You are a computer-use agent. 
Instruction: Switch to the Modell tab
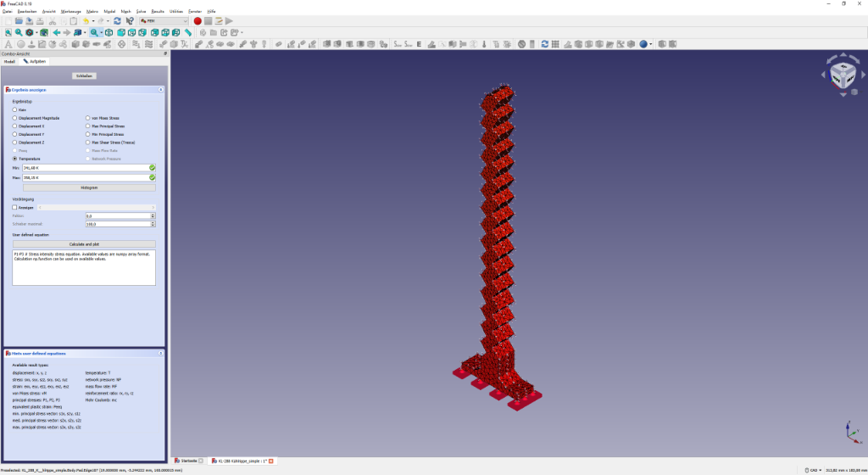pos(10,61)
